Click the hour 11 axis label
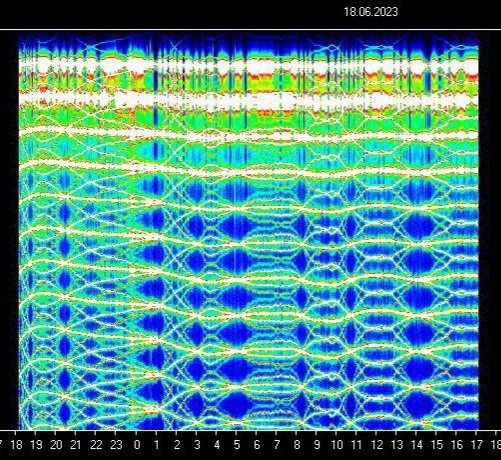The image size is (501, 460). coord(357,445)
